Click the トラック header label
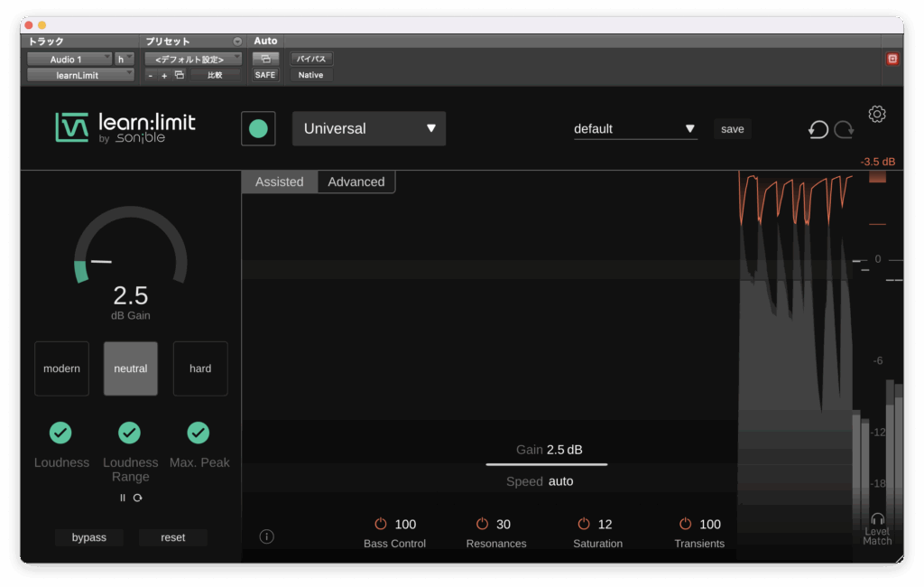Screen dimensions: 924x587 pos(46,42)
